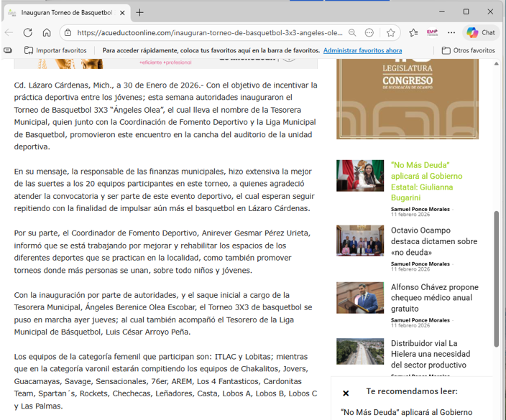Open Alfonso Chávez propone chequeo médico headline

435,298
